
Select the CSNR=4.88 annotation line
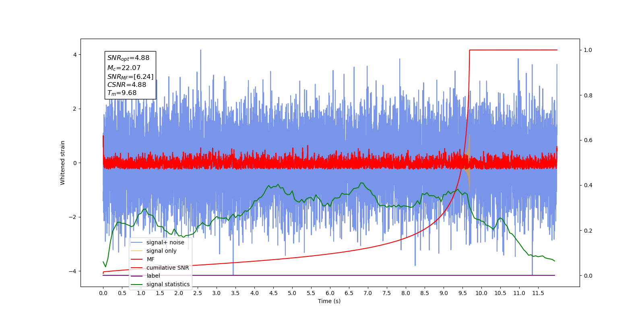[x=127, y=85]
